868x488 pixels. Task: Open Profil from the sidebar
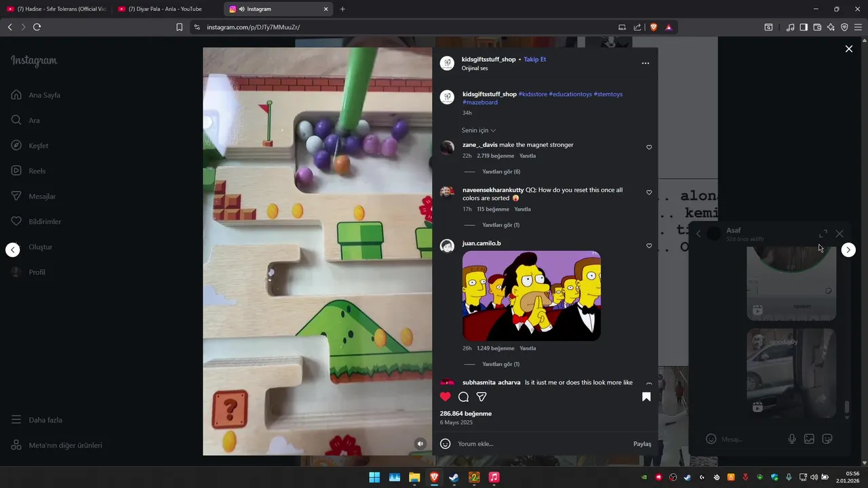(28, 272)
